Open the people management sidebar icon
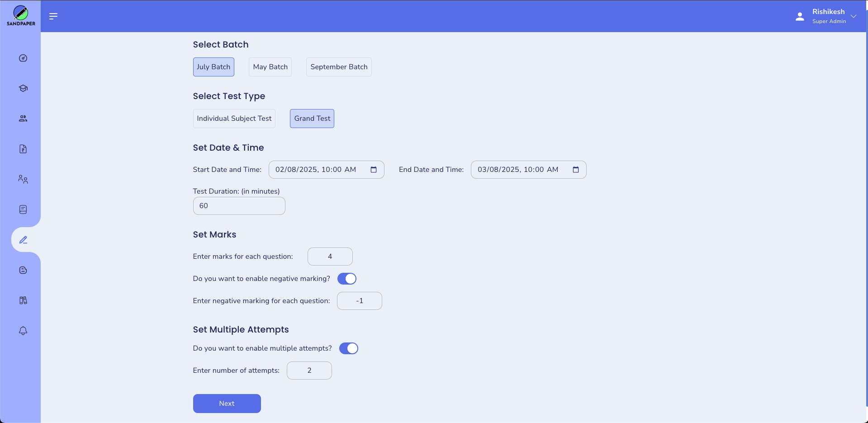868x423 pixels. pyautogui.click(x=23, y=179)
